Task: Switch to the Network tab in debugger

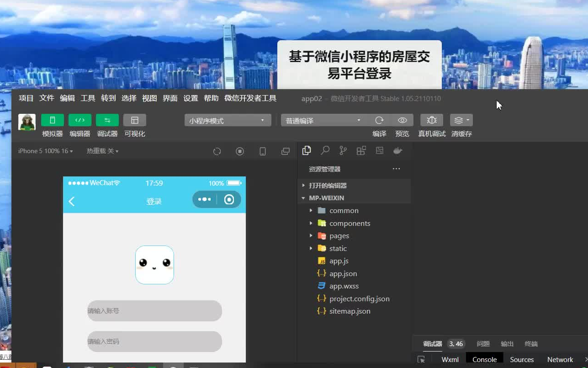Action: (560, 359)
